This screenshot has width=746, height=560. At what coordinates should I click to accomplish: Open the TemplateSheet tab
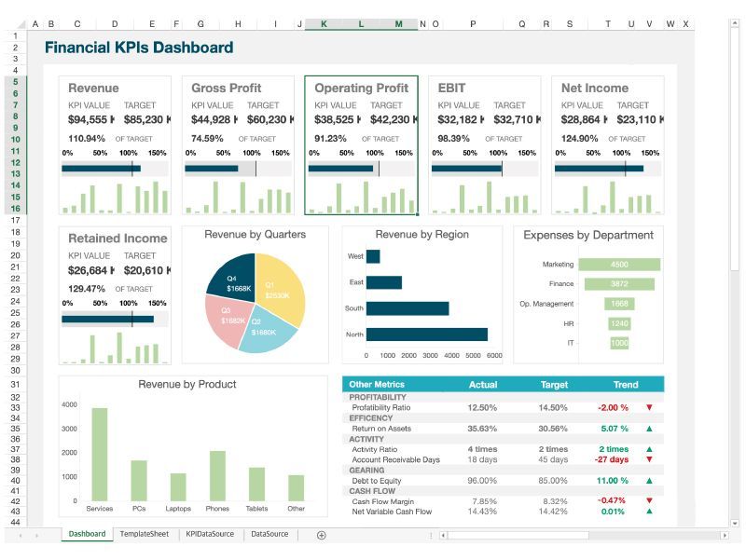[145, 534]
